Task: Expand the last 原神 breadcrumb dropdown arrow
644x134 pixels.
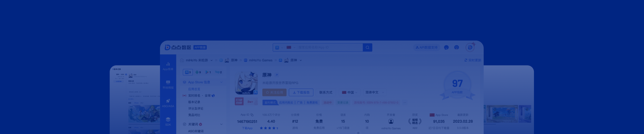Action: pos(301,60)
